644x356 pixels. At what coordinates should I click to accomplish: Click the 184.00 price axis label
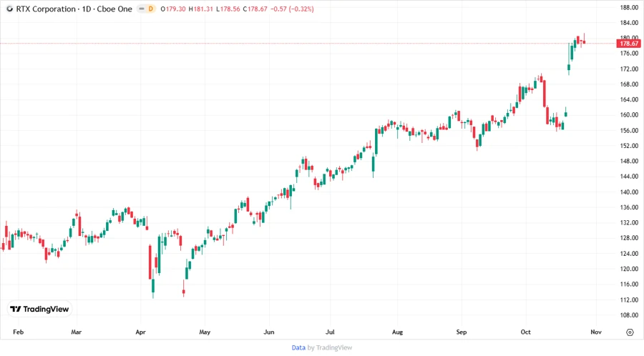(629, 23)
